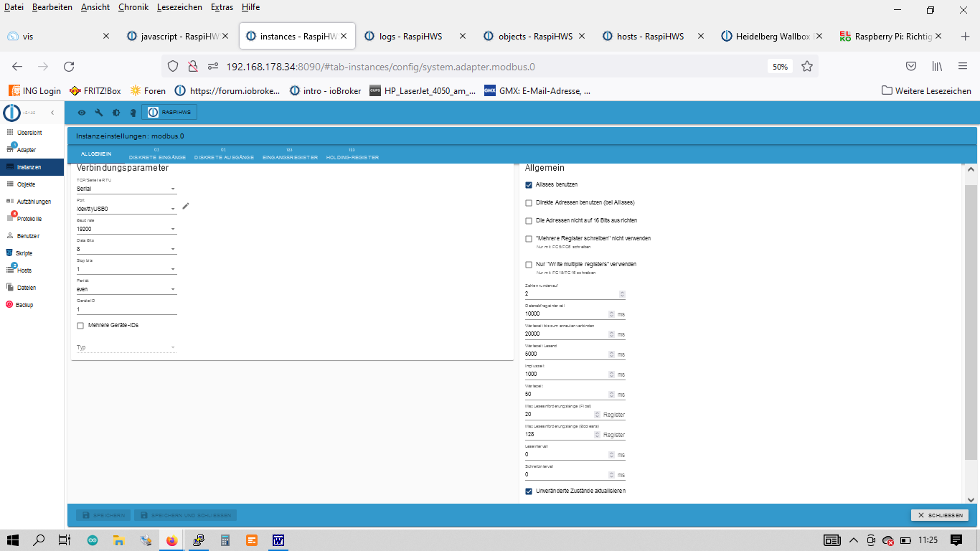Switch to the Allgemein tab
This screenshot has width=980, height=551.
tap(96, 155)
